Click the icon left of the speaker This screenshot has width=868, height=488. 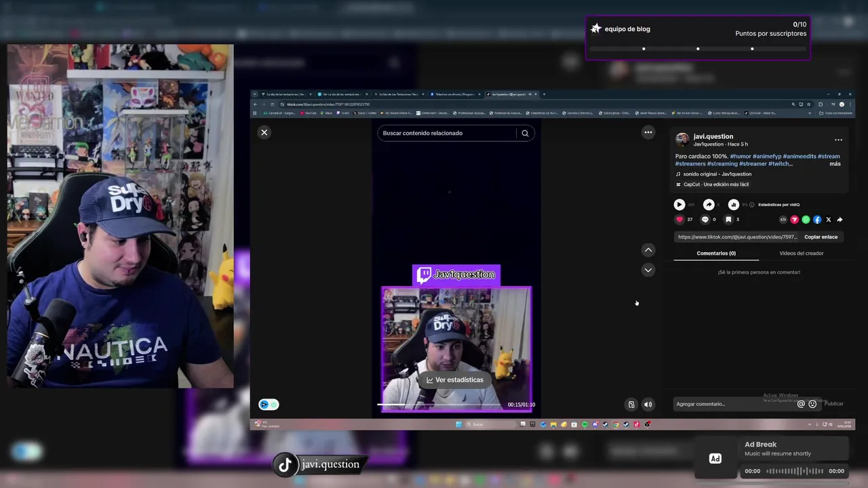[x=631, y=405]
